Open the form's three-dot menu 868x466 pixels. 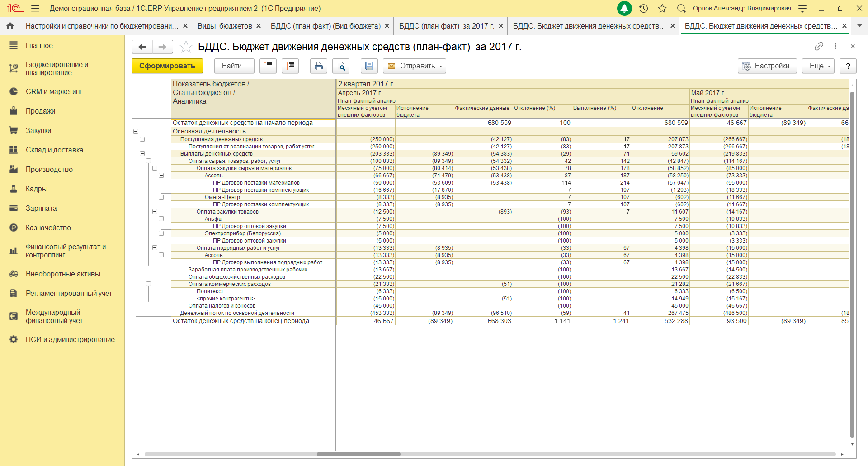[835, 46]
